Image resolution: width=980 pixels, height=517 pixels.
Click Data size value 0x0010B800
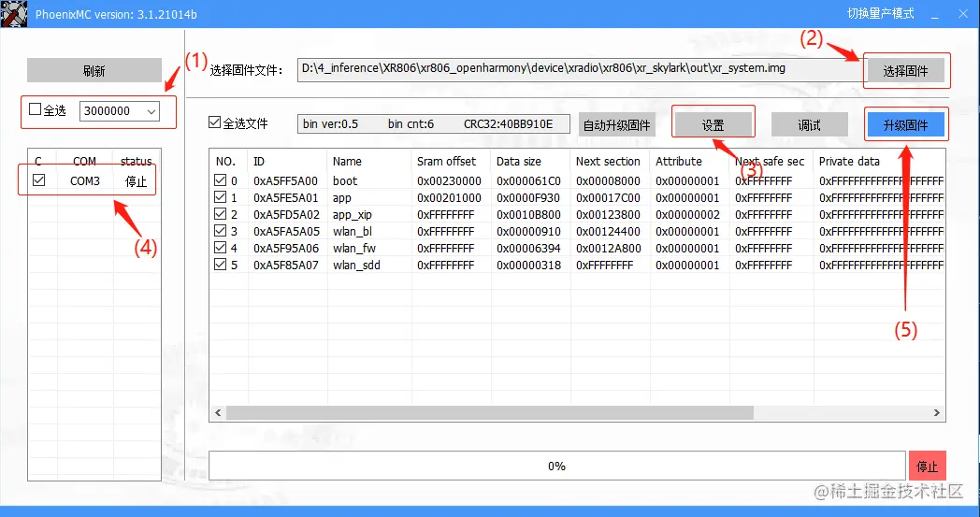528,215
